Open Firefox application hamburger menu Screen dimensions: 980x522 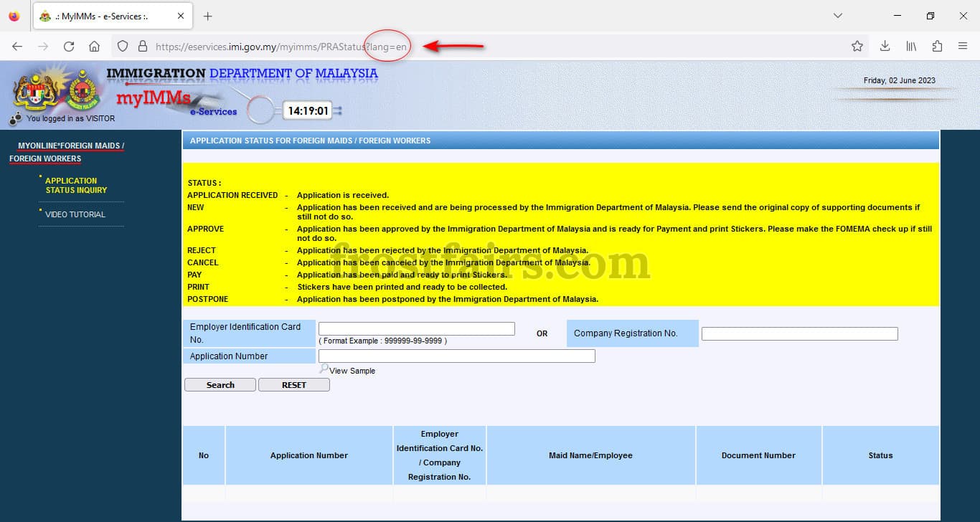(x=963, y=46)
